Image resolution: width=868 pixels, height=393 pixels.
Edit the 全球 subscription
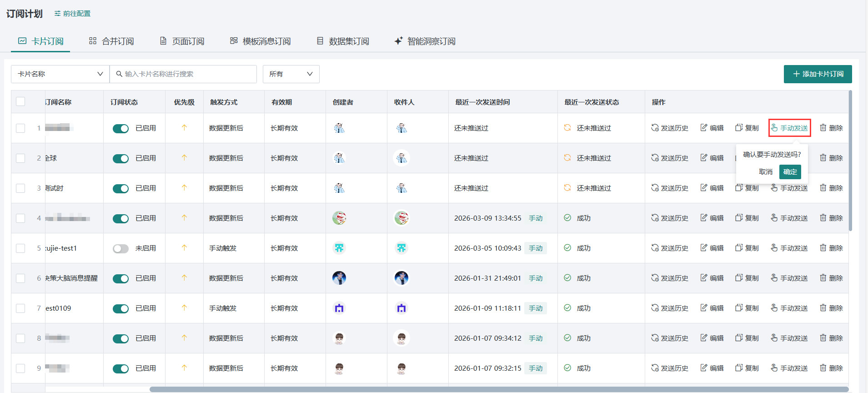click(x=712, y=158)
